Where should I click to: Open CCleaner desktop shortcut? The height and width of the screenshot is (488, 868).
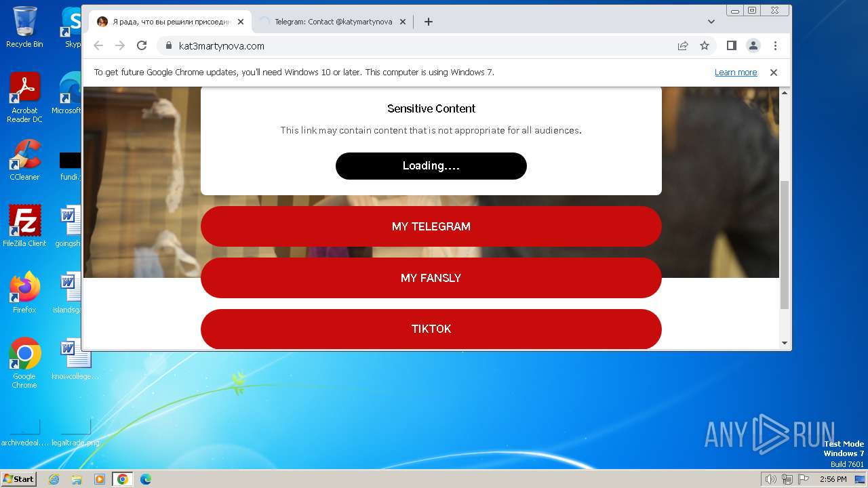[x=24, y=160]
